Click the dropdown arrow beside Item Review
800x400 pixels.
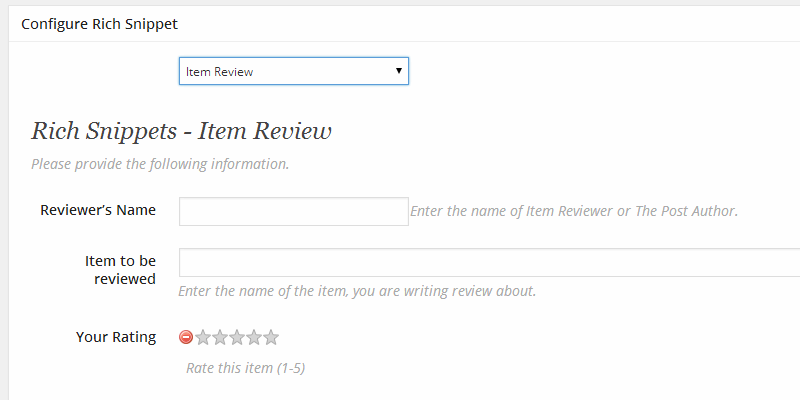click(398, 71)
